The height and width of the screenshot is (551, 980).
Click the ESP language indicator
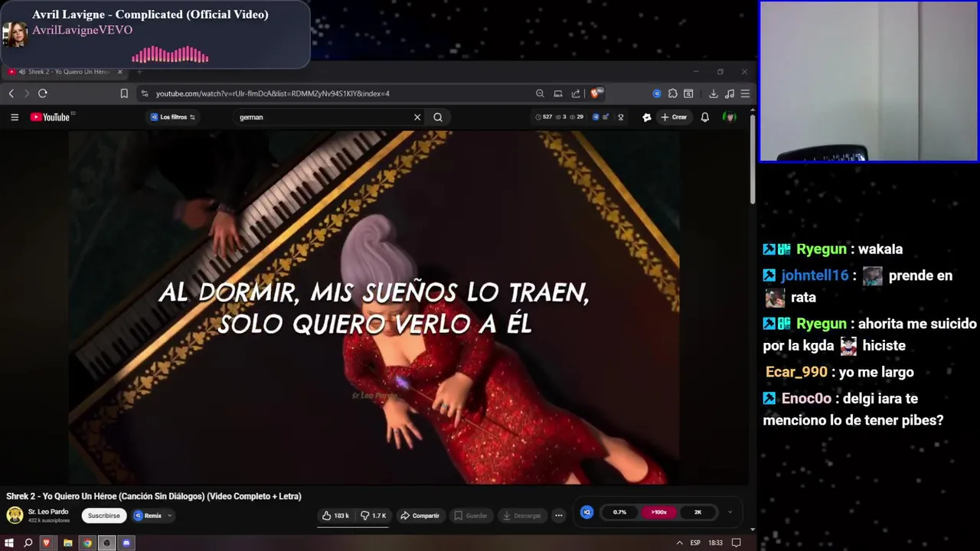pos(695,543)
